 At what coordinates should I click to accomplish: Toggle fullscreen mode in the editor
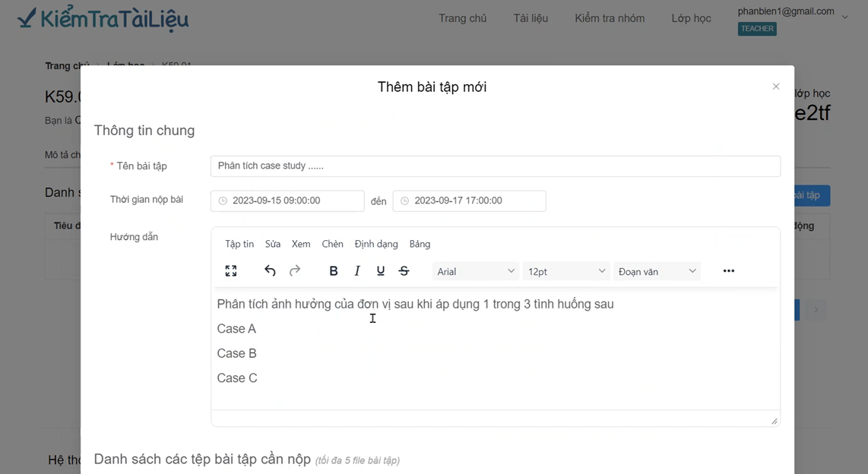[x=231, y=271]
